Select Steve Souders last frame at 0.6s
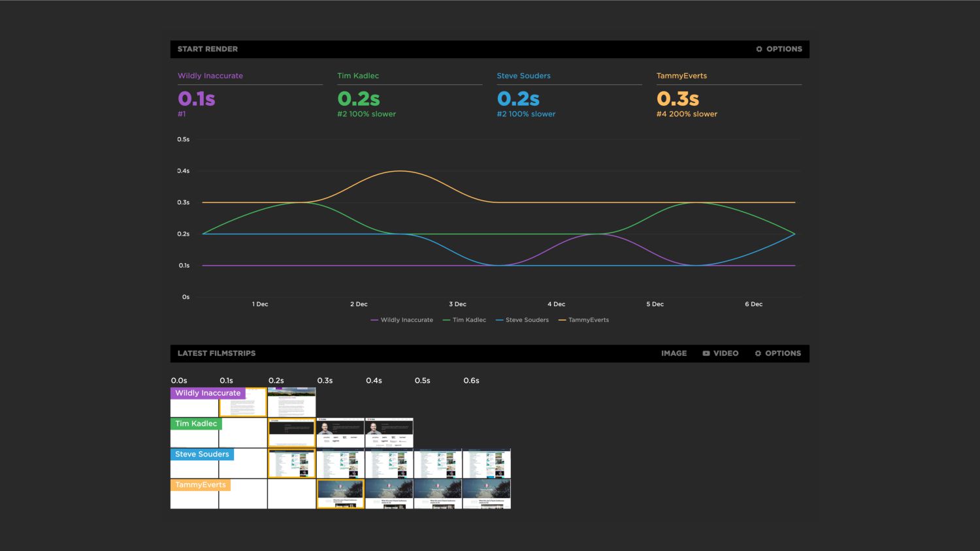 pos(487,464)
